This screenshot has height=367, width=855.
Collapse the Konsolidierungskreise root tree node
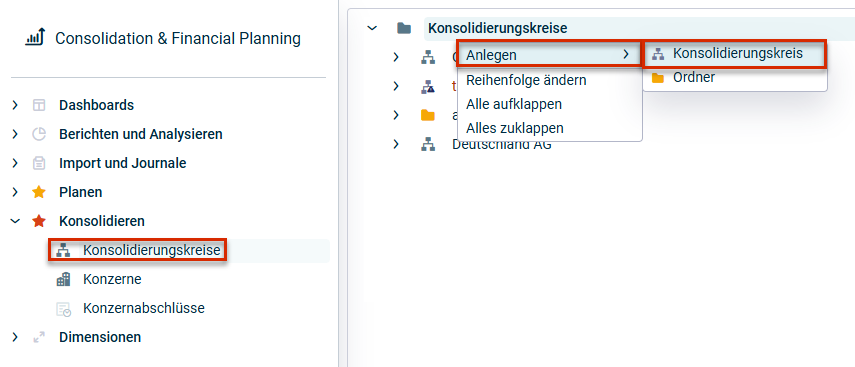(x=372, y=28)
